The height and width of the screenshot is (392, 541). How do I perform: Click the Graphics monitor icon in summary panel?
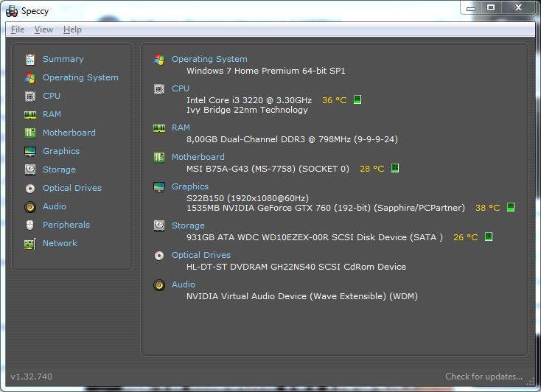159,187
